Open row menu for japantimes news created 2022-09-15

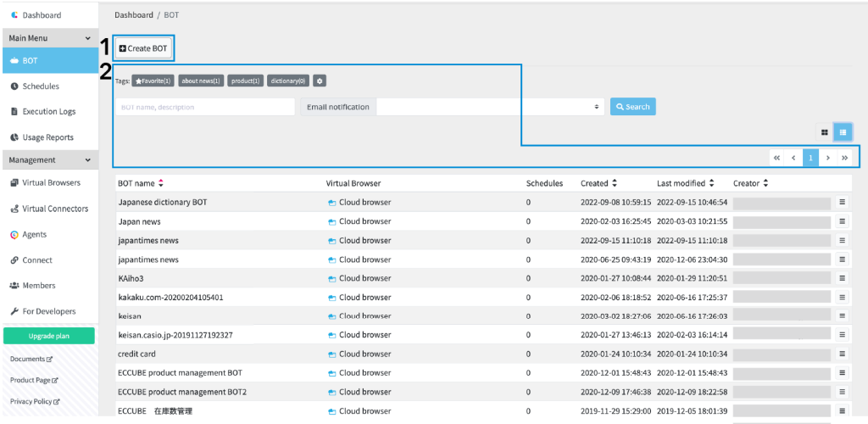point(842,240)
